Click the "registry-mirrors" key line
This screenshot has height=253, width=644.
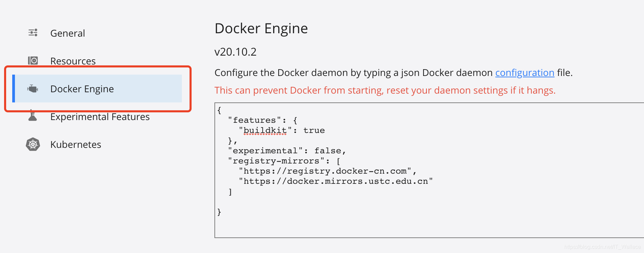tap(284, 161)
